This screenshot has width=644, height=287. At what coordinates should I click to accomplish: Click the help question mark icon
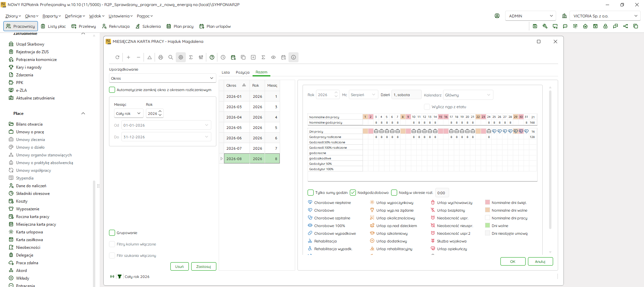click(x=212, y=57)
